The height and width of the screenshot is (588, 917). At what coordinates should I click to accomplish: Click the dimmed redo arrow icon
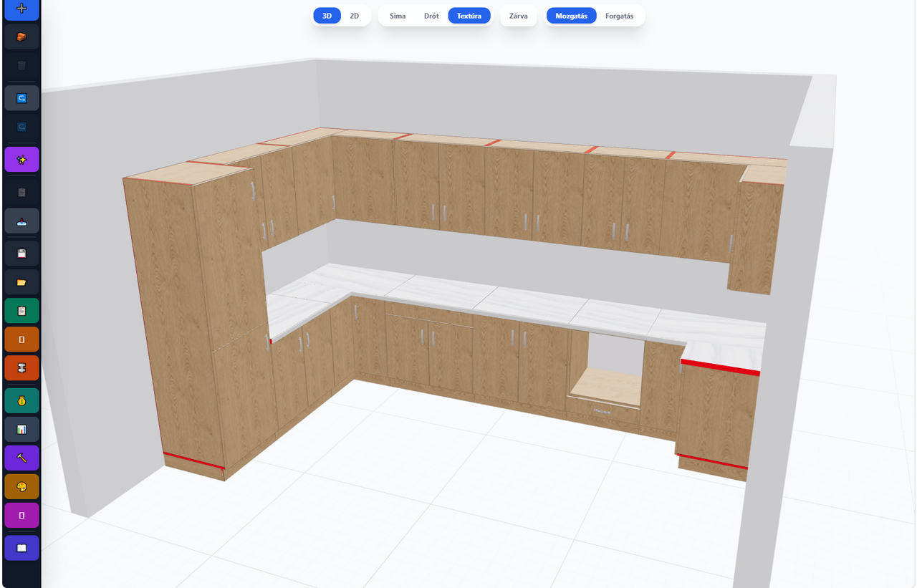(x=21, y=127)
